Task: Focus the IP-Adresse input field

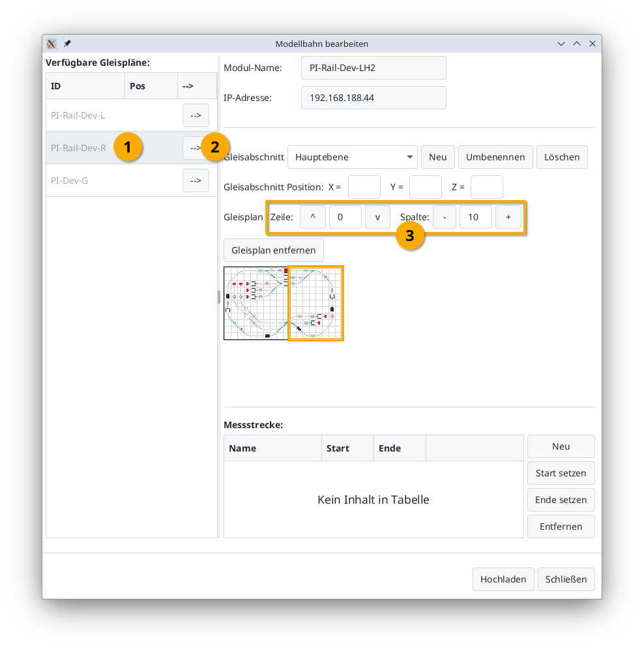Action: (373, 98)
